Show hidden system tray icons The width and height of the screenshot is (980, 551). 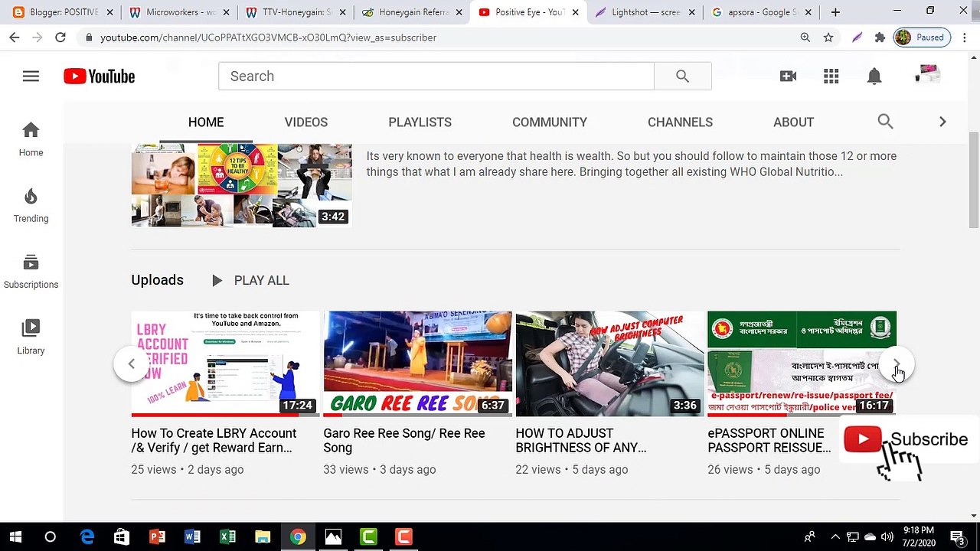835,537
